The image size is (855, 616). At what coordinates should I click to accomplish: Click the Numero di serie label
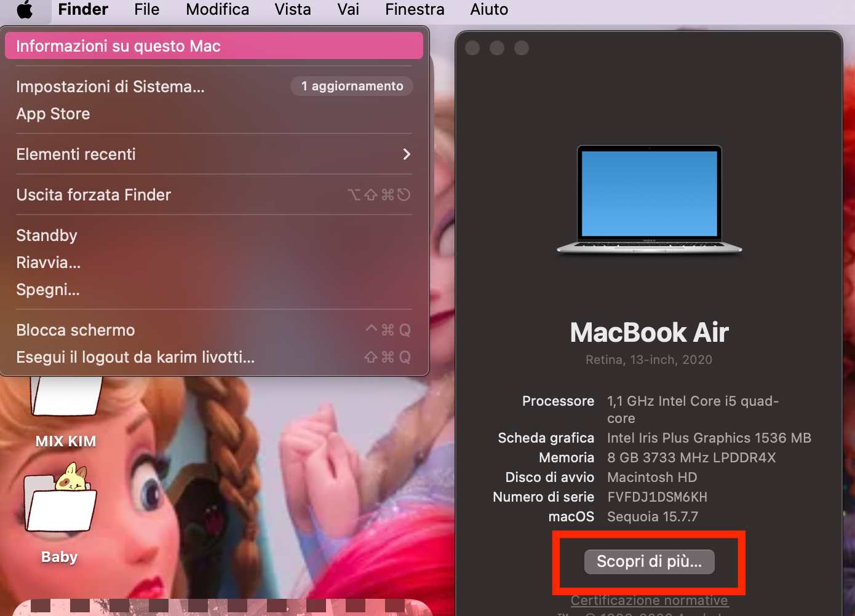[544, 497]
